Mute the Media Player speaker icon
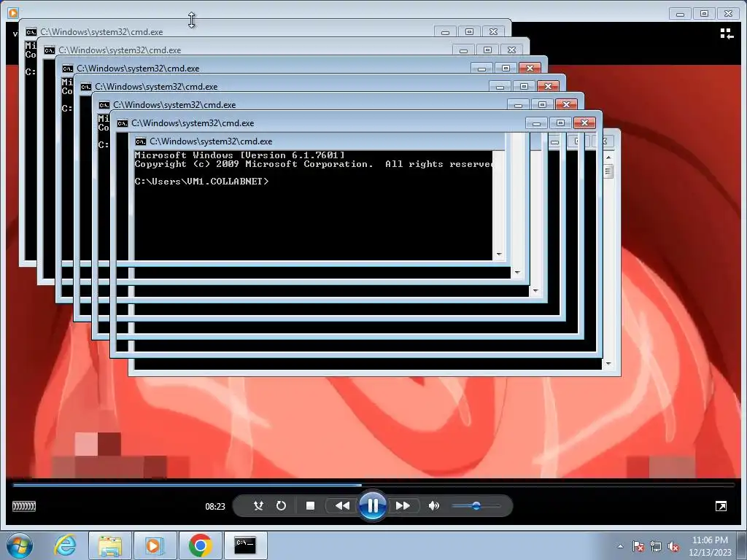Screen dimensions: 747x560 pos(433,506)
